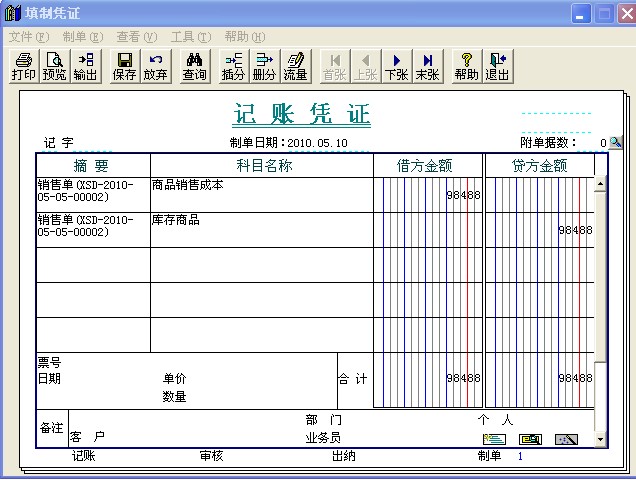The image size is (636, 480).
Task: Save the voucher with 保存
Action: pos(125,66)
